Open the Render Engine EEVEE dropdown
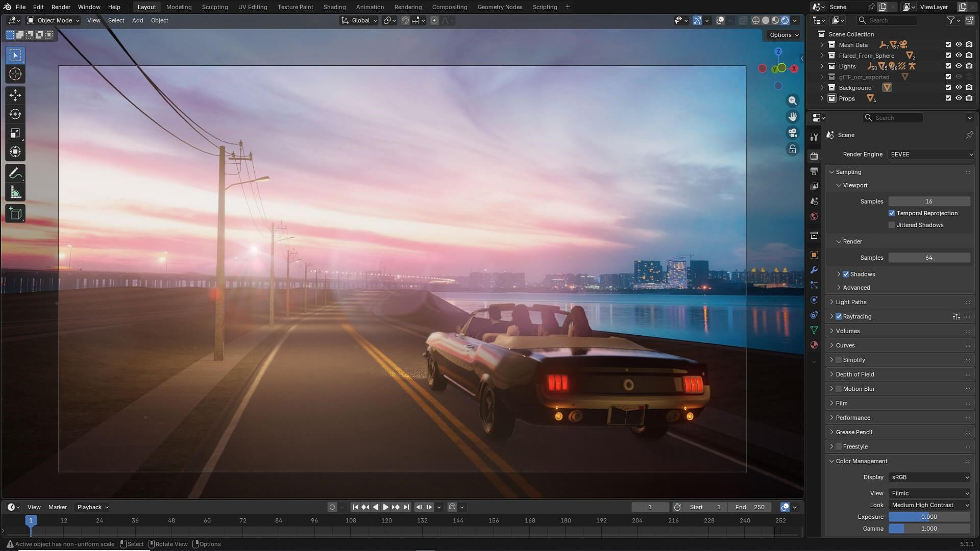Screen dimensions: 980x551 click(931, 155)
